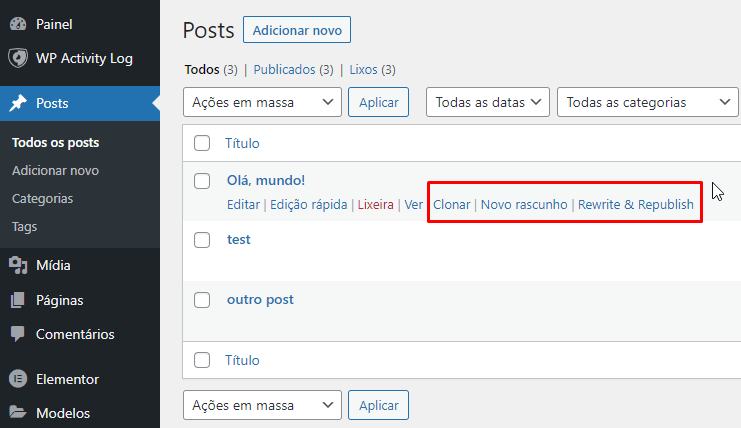Select the test post checkbox
The height and width of the screenshot is (428, 741).
(x=202, y=240)
